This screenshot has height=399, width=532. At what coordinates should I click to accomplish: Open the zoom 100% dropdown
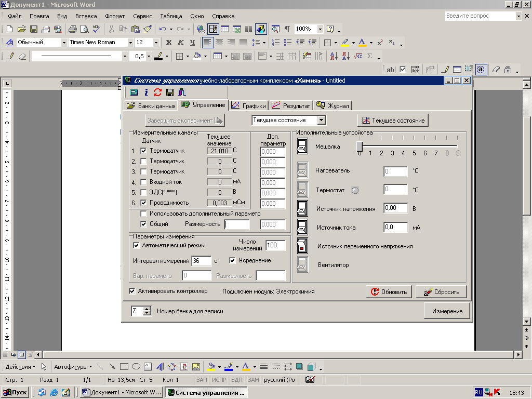click(320, 29)
